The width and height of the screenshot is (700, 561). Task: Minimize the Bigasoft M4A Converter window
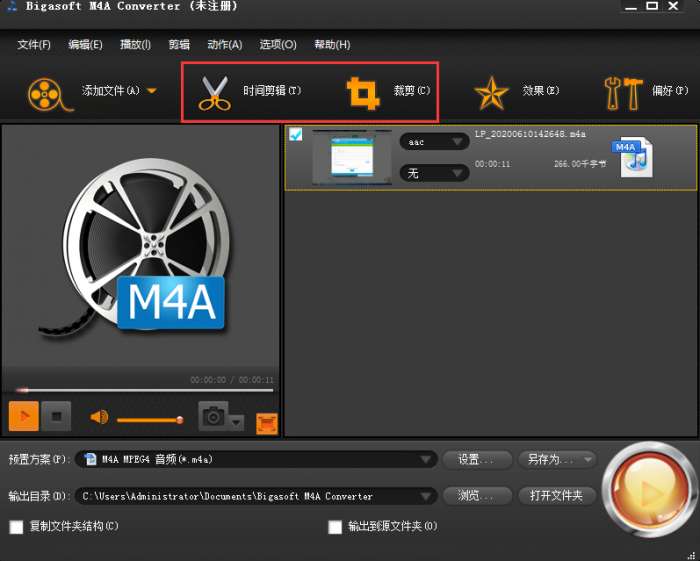click(x=631, y=6)
